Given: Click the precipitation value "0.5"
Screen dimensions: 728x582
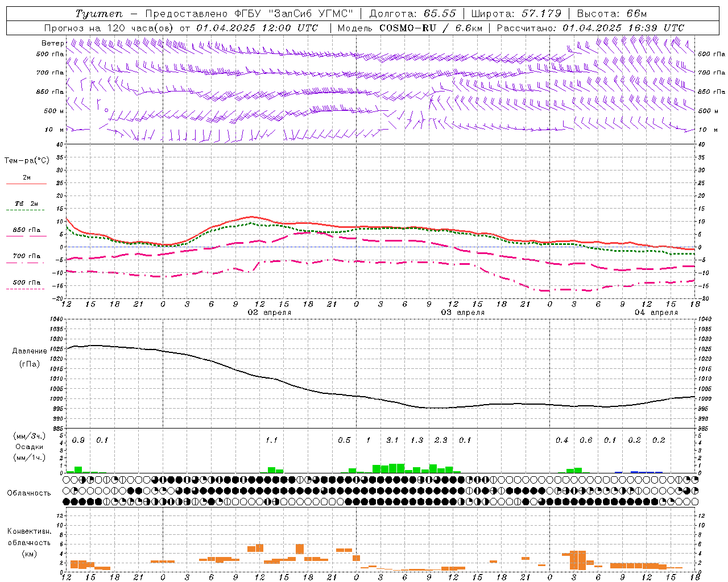Looking at the screenshot, I should [344, 440].
